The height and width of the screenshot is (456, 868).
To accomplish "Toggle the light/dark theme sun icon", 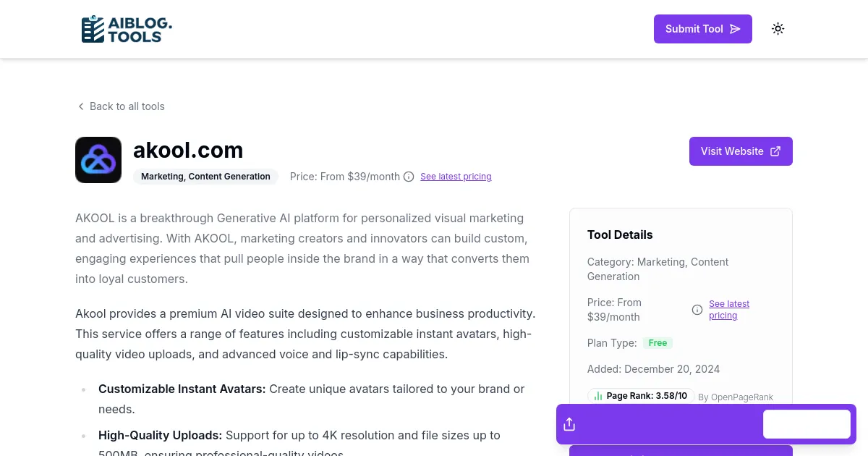I will (x=778, y=29).
